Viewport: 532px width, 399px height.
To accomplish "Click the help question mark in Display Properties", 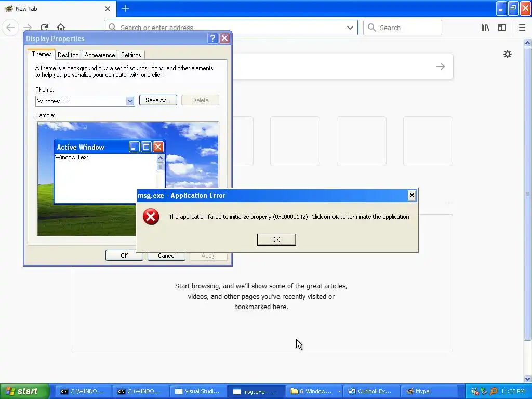I will point(212,38).
